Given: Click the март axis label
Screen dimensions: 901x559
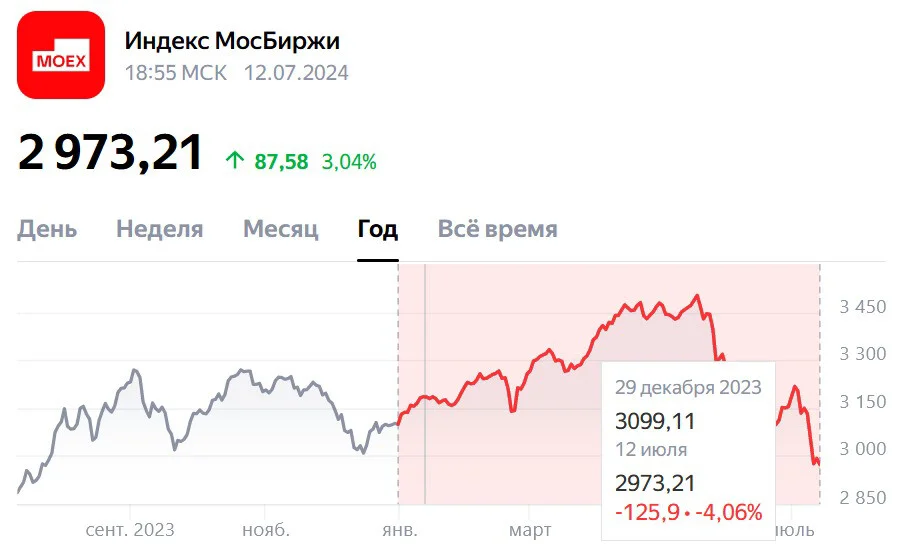Looking at the screenshot, I should click(x=530, y=530).
